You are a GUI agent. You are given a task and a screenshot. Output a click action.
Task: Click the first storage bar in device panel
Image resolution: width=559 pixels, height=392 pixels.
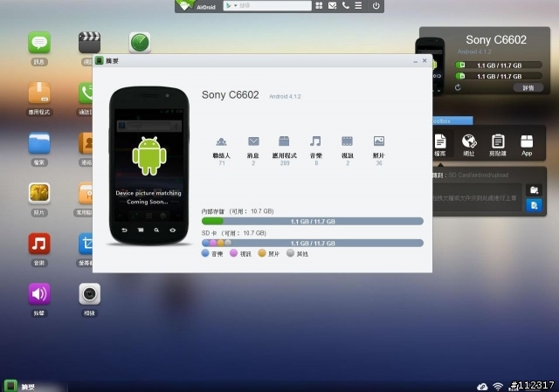(499, 65)
